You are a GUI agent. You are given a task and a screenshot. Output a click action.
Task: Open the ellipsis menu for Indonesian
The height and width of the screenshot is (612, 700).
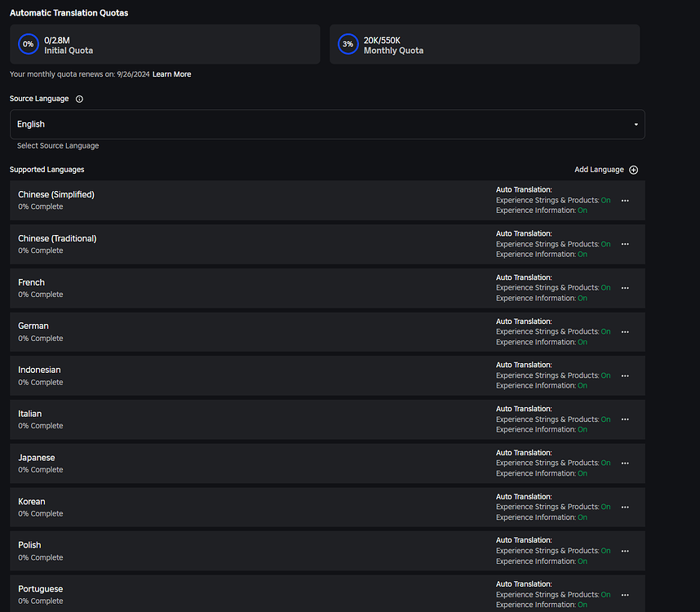pyautogui.click(x=625, y=376)
